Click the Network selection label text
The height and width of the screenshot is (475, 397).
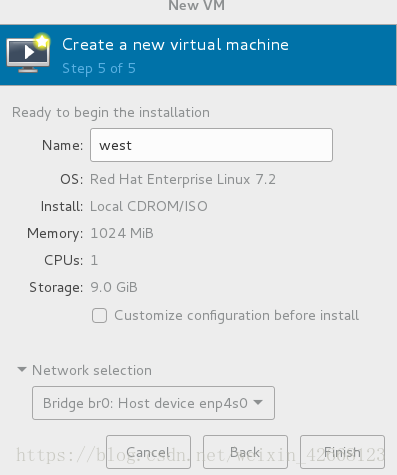pyautogui.click(x=92, y=370)
